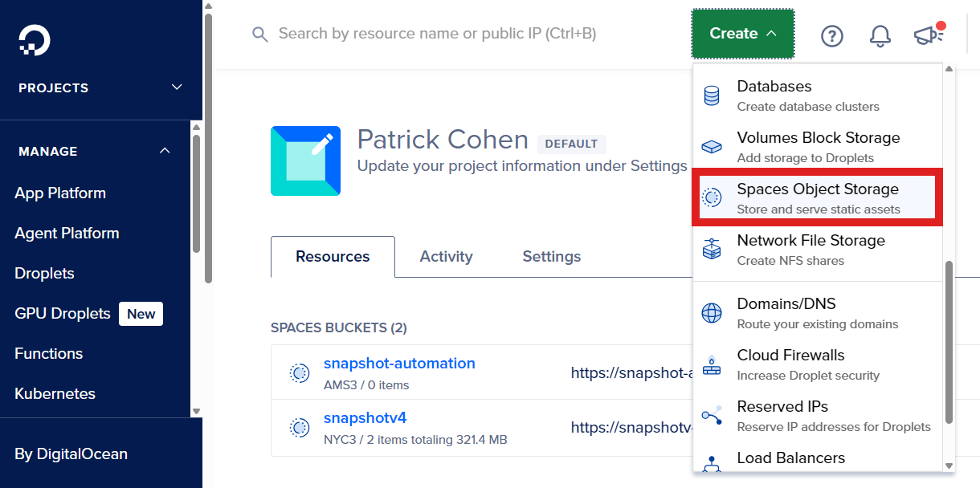Select Databases in the Create menu

click(x=817, y=96)
